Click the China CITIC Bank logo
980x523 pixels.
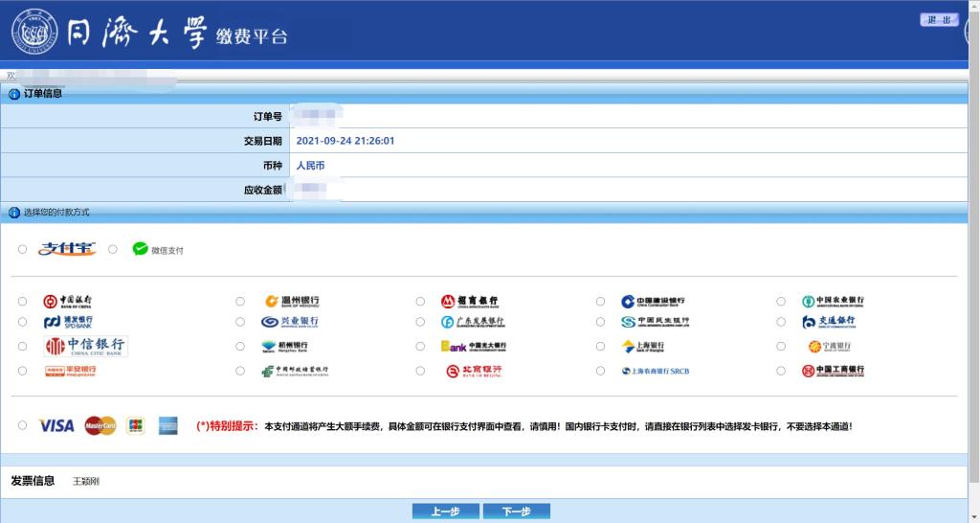(x=84, y=346)
